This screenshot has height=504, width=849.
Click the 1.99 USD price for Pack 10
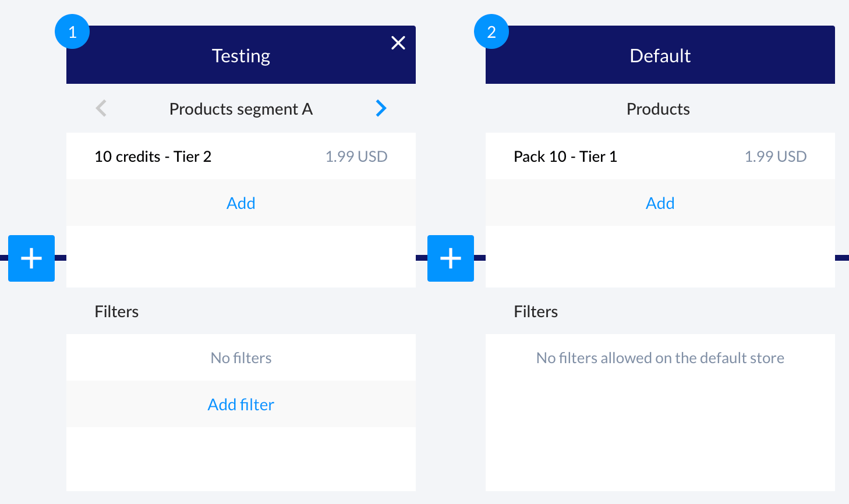coord(776,157)
